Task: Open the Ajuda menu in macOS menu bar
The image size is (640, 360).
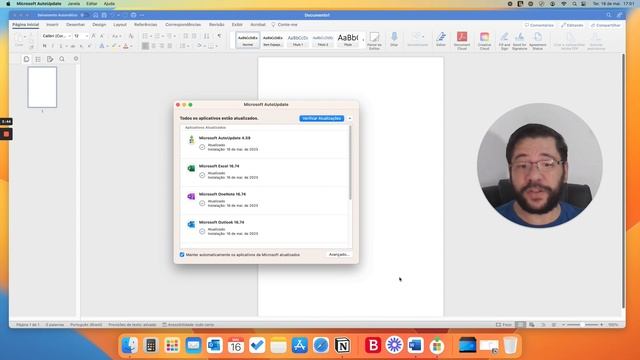Action: click(x=109, y=4)
